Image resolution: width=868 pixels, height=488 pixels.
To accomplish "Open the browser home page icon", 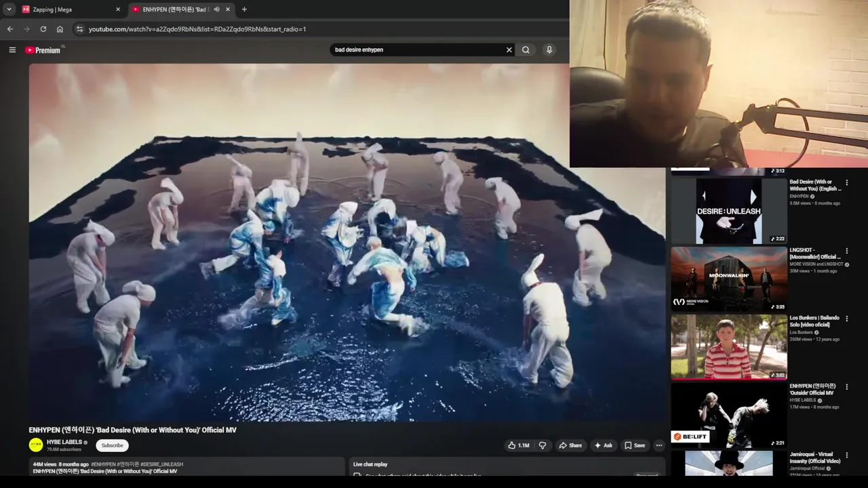I will [x=60, y=29].
